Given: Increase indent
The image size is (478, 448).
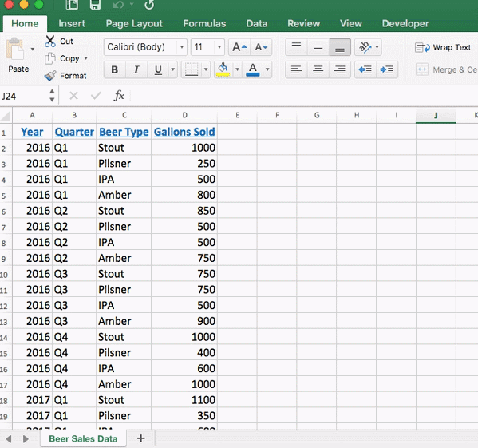Looking at the screenshot, I should click(x=387, y=69).
